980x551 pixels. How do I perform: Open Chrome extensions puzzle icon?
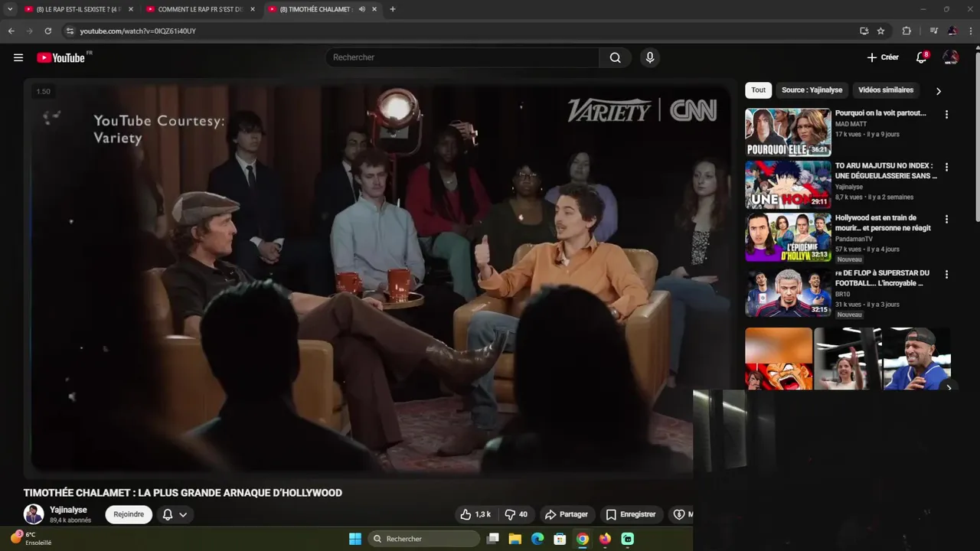(906, 31)
